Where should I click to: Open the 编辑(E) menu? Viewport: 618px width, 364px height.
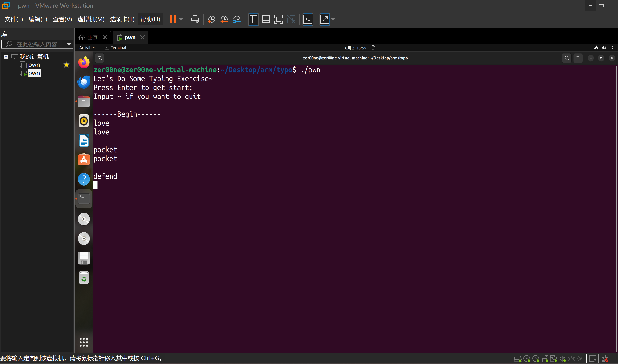tap(38, 19)
